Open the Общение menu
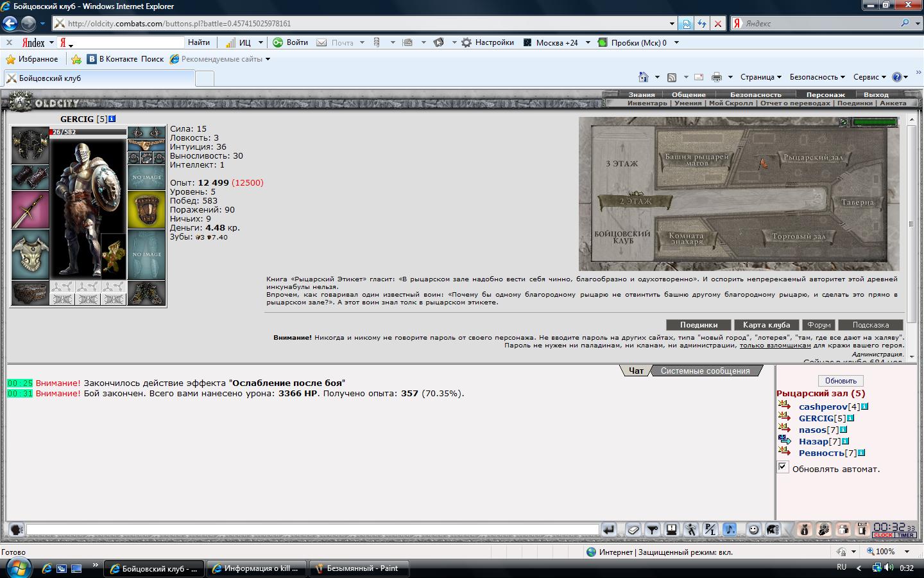Viewport: 924px width, 578px height. coord(689,94)
